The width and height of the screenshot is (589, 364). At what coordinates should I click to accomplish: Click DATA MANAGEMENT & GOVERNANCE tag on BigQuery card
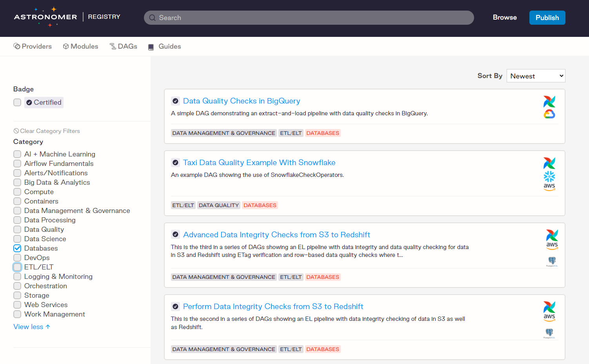pos(224,133)
